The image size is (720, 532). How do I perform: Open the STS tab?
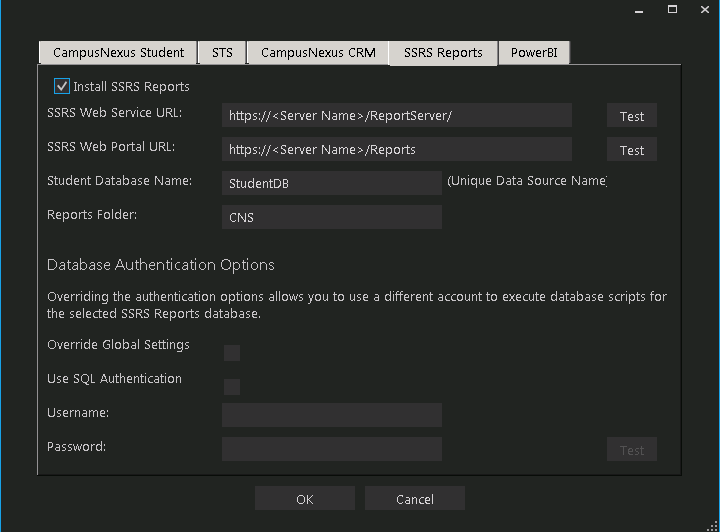pyautogui.click(x=222, y=53)
